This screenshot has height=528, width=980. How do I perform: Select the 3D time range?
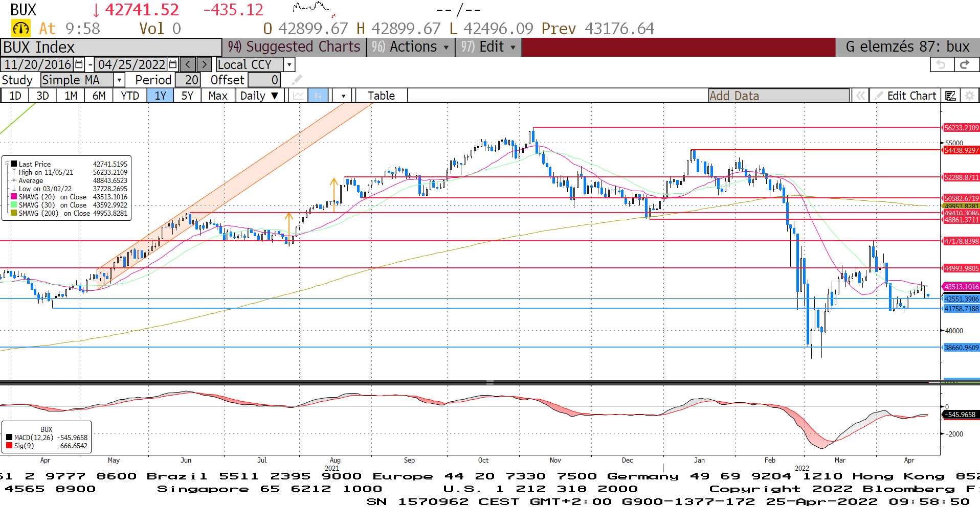click(42, 96)
